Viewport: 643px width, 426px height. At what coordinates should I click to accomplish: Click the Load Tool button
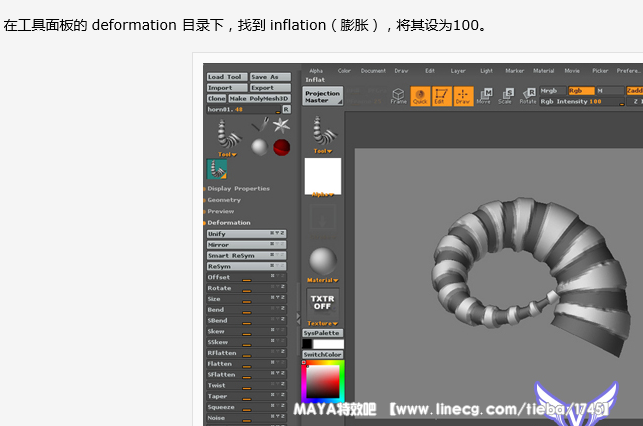226,77
